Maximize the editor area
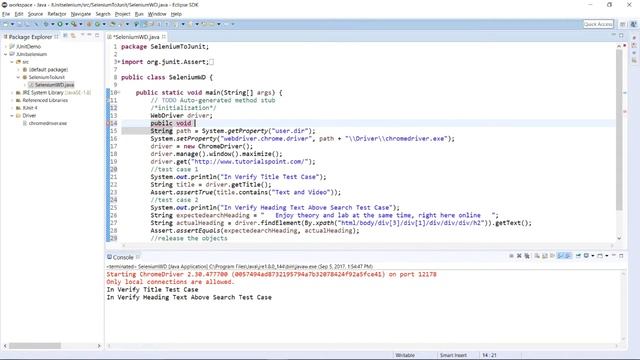 click(x=621, y=36)
